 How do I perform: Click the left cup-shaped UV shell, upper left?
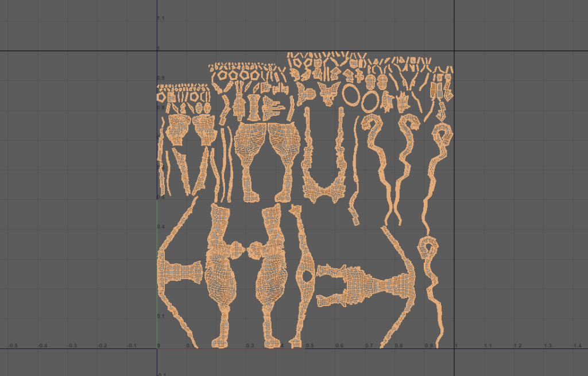[x=176, y=130]
